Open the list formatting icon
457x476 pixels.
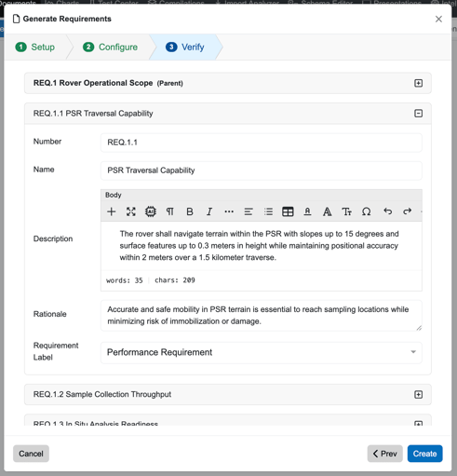coord(268,211)
